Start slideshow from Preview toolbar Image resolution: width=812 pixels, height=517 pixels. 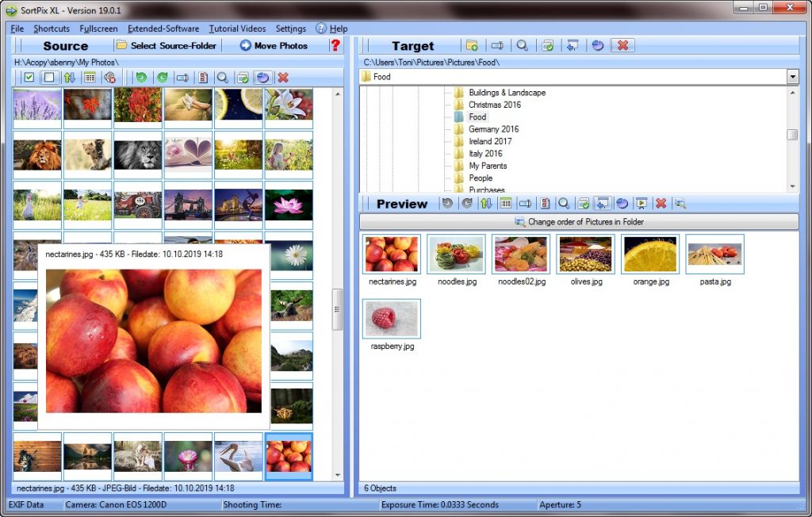coord(642,204)
